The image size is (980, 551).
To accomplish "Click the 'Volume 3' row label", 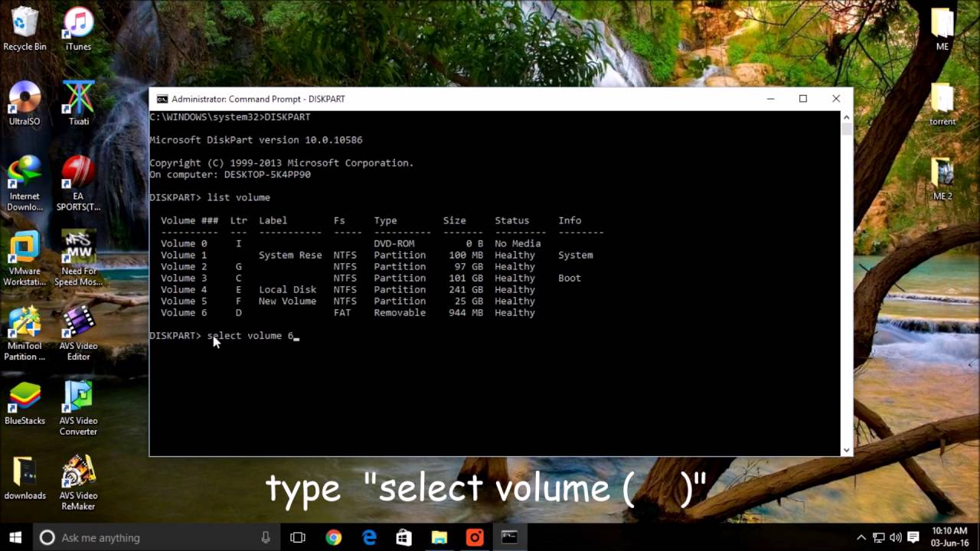I will coord(184,278).
